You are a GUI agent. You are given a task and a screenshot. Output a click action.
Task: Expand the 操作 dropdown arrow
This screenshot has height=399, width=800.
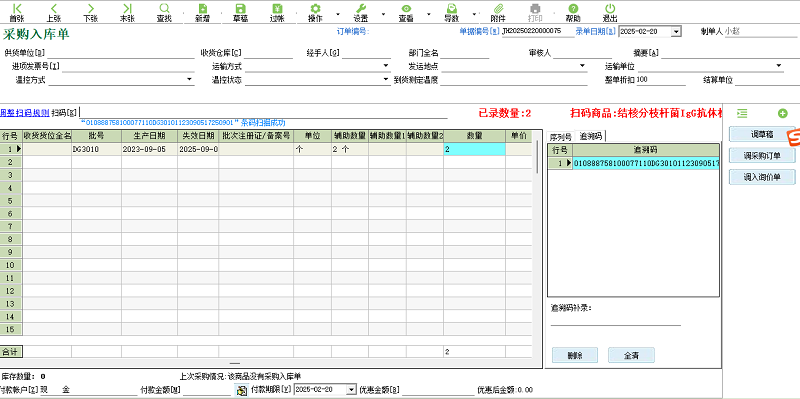click(338, 14)
